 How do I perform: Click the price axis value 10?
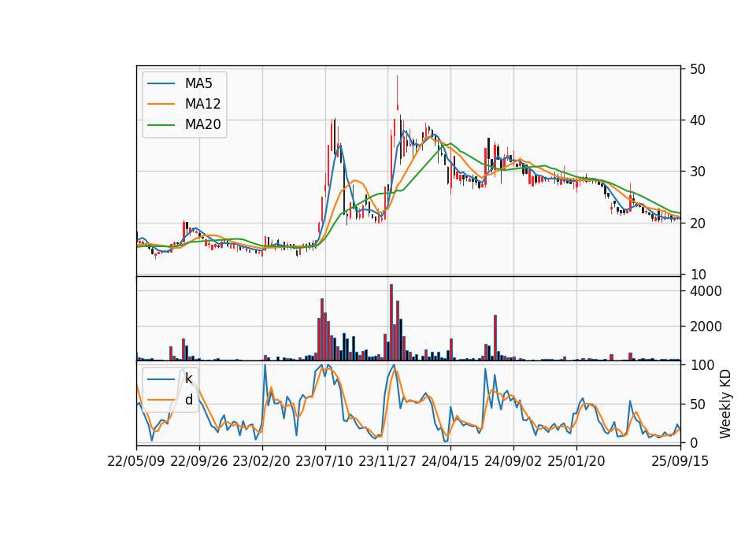point(698,275)
